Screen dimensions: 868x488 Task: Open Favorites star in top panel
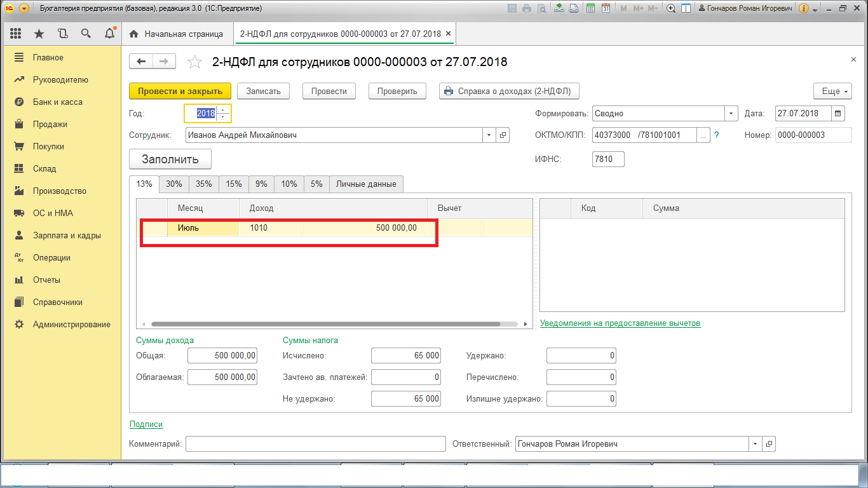point(39,34)
